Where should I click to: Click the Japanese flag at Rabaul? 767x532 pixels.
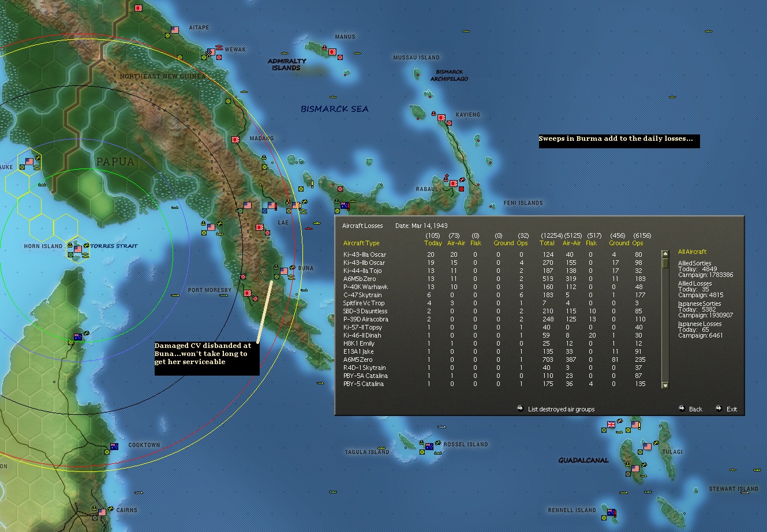point(454,183)
